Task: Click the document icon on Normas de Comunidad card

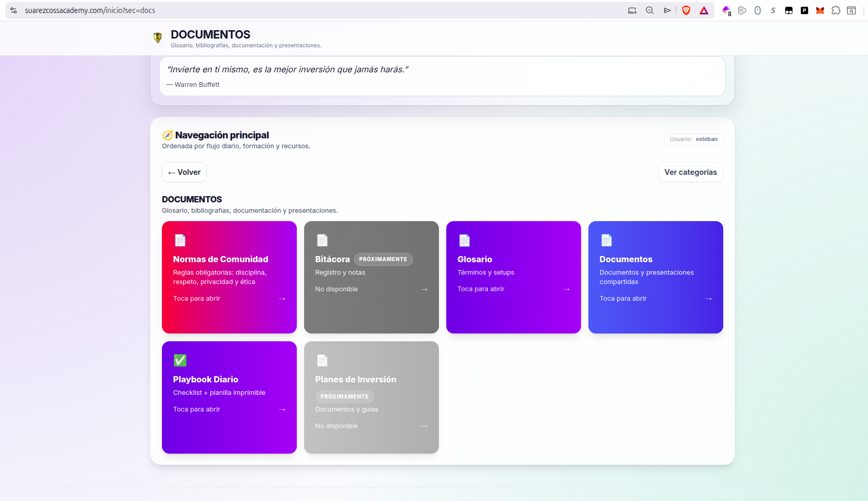Action: tap(180, 240)
